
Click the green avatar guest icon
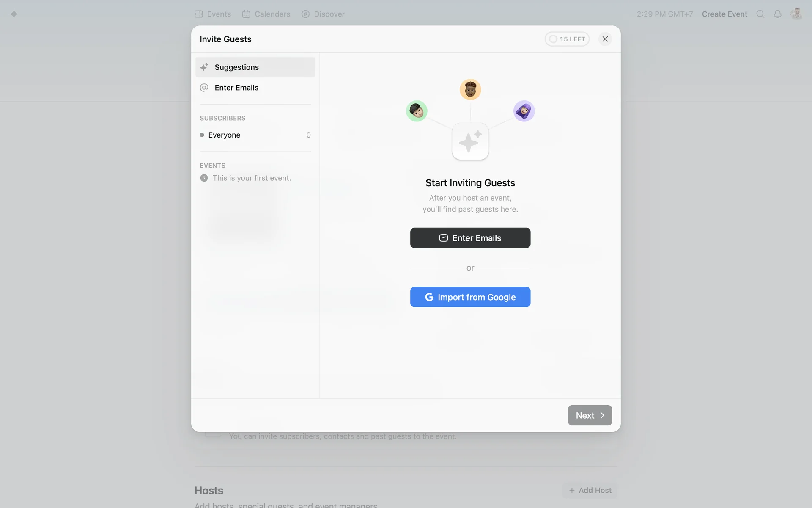417,111
